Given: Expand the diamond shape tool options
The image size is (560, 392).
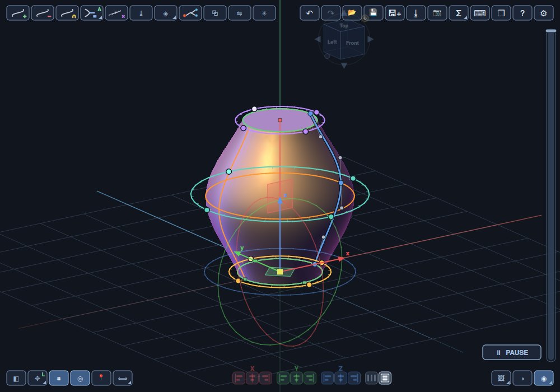Looking at the screenshot, I should pyautogui.click(x=166, y=13).
